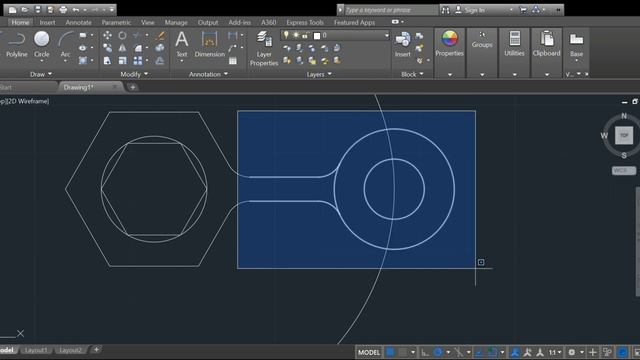Image resolution: width=640 pixels, height=360 pixels.
Task: Toggle object snap icon in status bar
Action: (x=493, y=352)
